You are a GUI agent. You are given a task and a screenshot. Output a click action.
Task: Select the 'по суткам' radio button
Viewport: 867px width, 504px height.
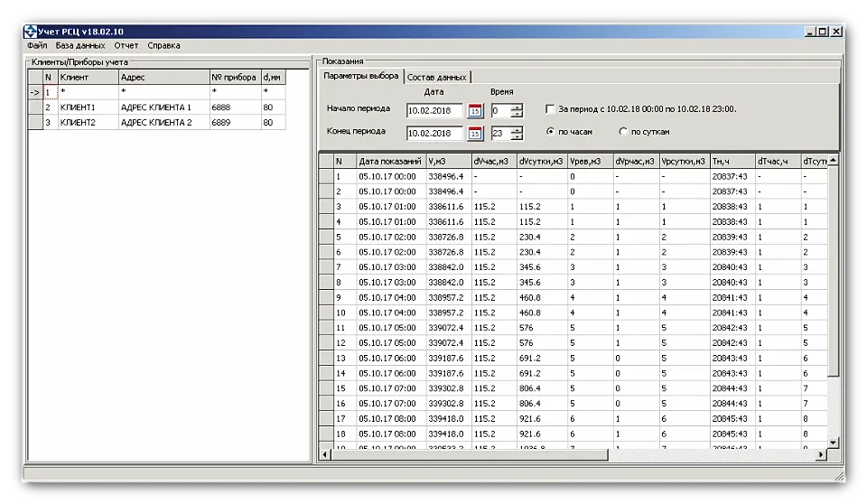click(x=623, y=132)
